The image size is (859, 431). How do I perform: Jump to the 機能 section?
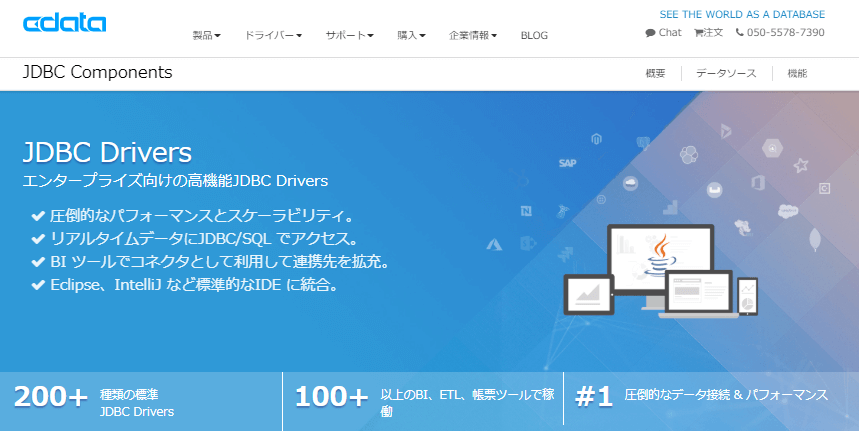pyautogui.click(x=797, y=73)
